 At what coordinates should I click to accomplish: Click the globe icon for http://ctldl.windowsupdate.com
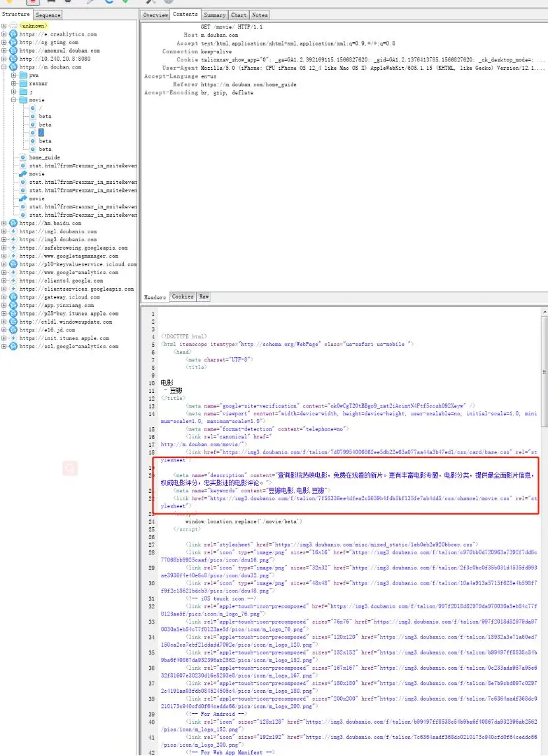click(13, 322)
